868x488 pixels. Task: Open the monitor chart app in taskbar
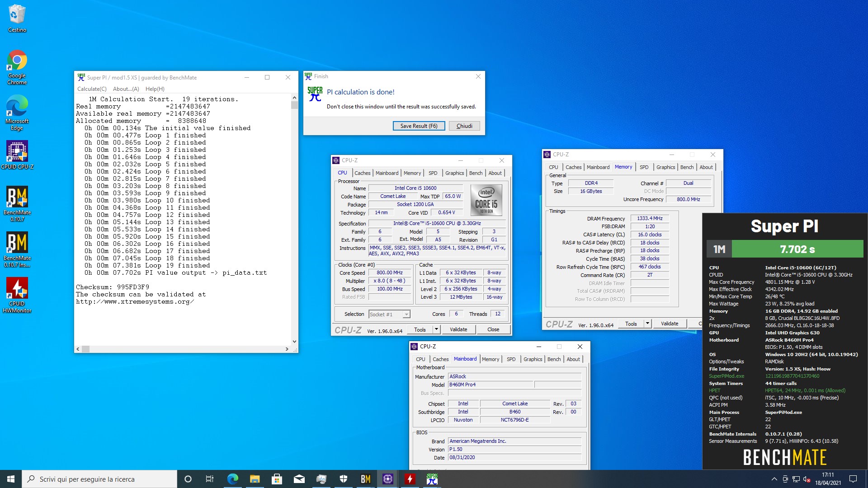pyautogui.click(x=321, y=479)
